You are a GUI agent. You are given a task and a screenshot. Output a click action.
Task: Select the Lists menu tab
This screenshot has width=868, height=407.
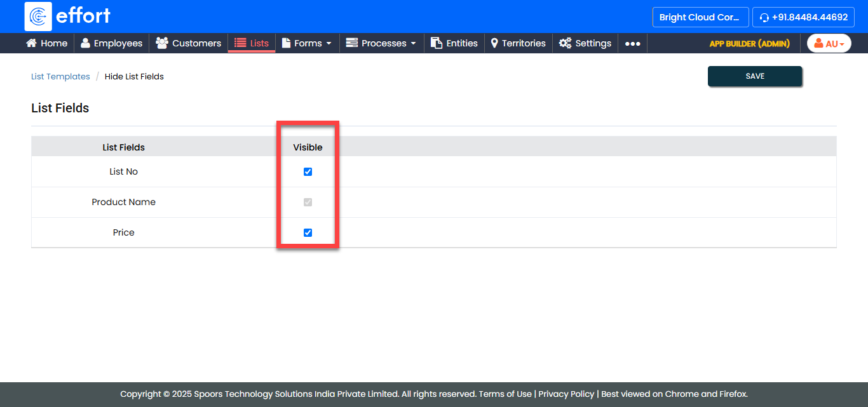[252, 43]
